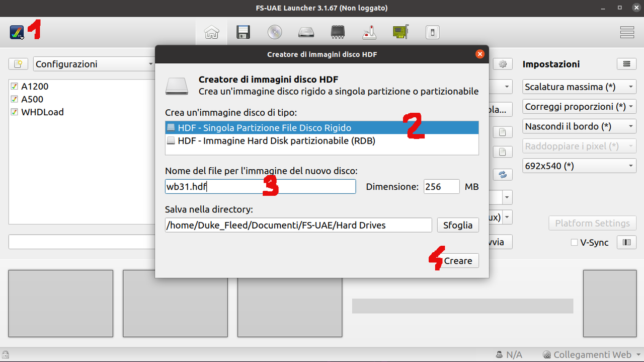The image size is (644, 362).
Task: Click the Salva nella directory path field
Action: (298, 225)
